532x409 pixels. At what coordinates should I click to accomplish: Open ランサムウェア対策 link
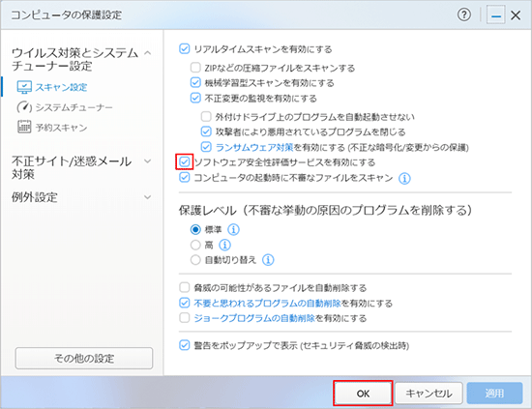click(x=254, y=147)
